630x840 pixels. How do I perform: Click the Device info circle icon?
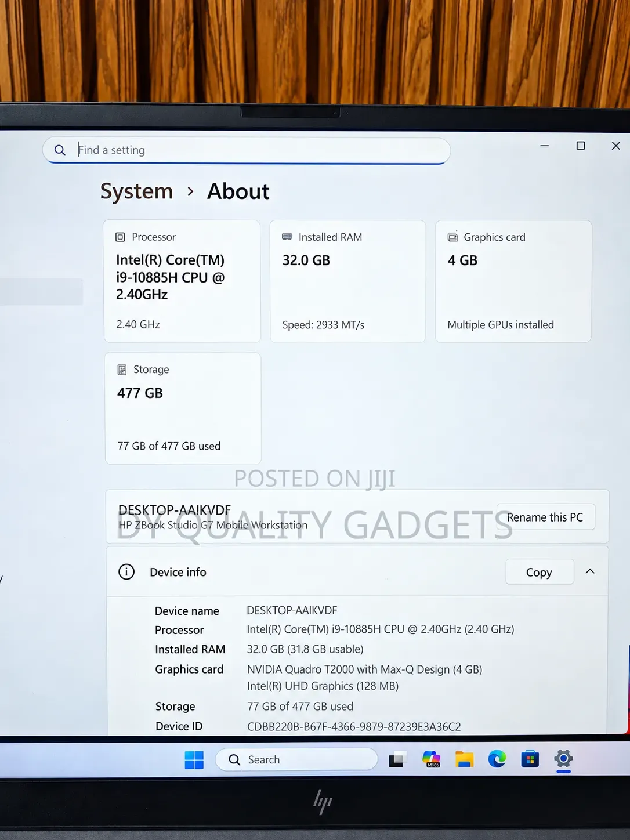[x=126, y=572]
